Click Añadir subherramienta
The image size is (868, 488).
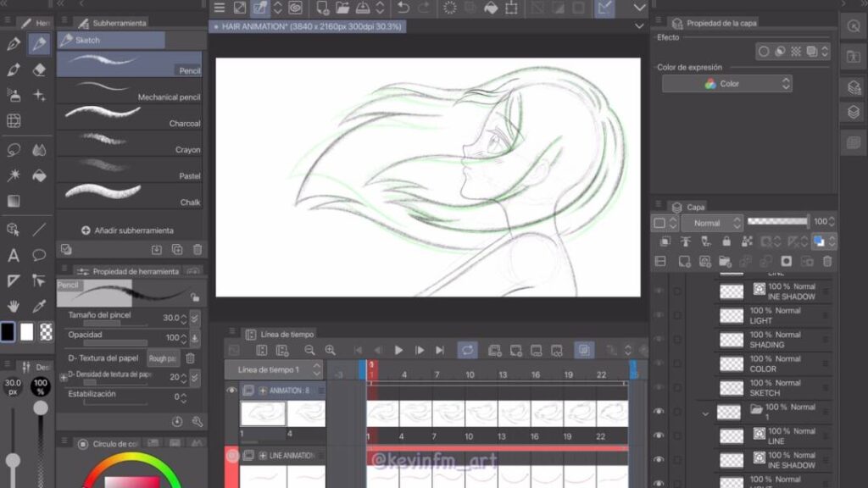click(128, 230)
